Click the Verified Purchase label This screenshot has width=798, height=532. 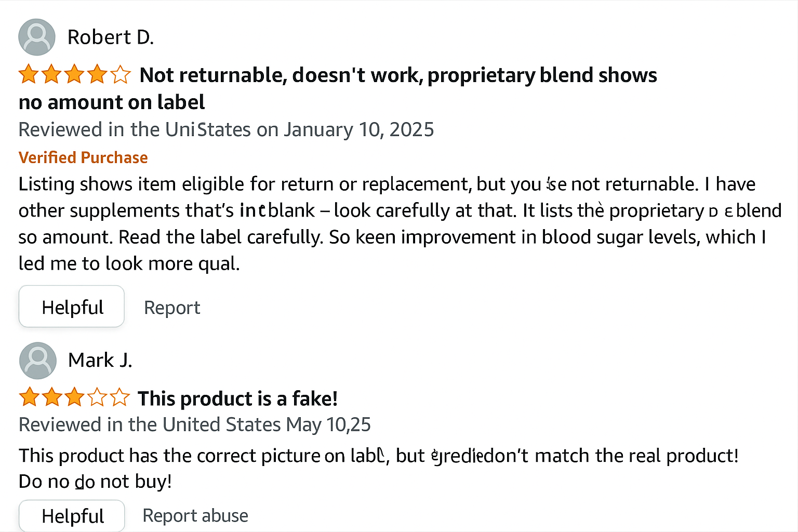(83, 157)
